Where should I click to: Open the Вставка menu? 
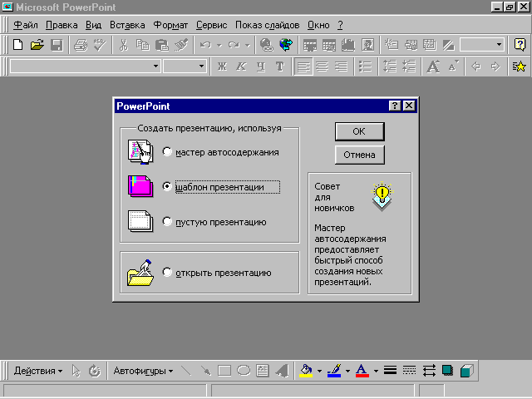(x=127, y=25)
